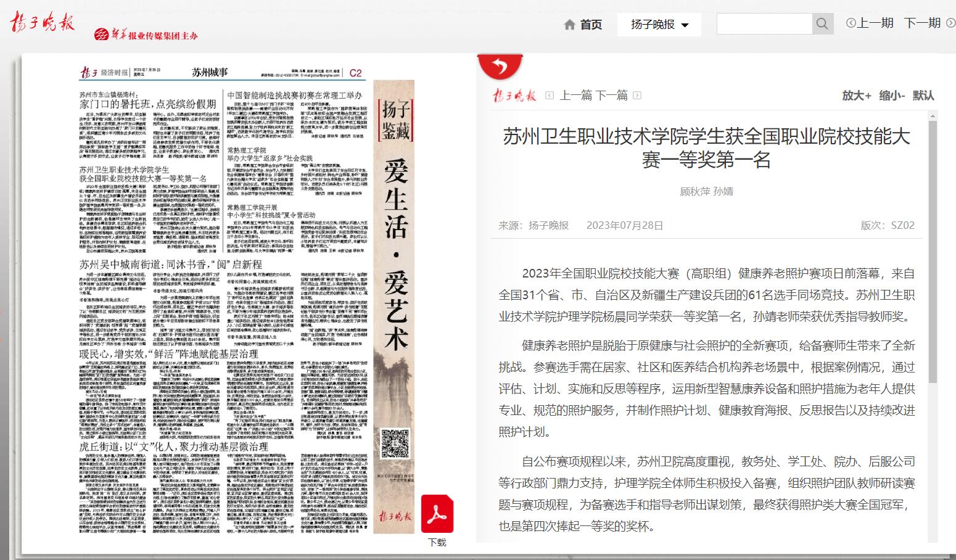
Task: Click the 新华报业传媒集团主办 logo
Action: pyautogui.click(x=146, y=35)
